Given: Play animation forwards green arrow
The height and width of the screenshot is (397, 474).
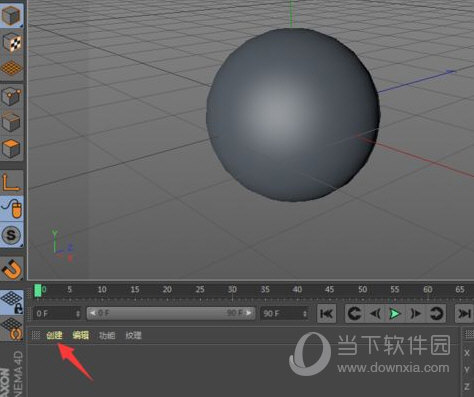Looking at the screenshot, I should pyautogui.click(x=395, y=313).
